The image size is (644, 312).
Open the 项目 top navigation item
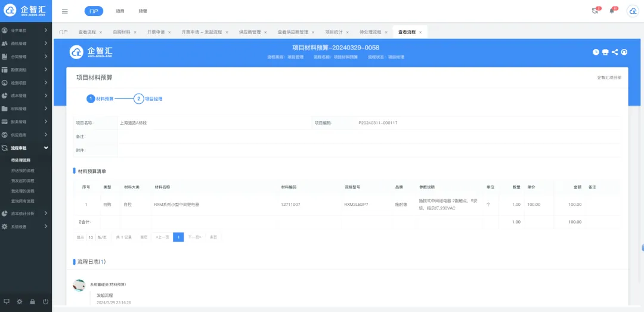[x=120, y=11]
